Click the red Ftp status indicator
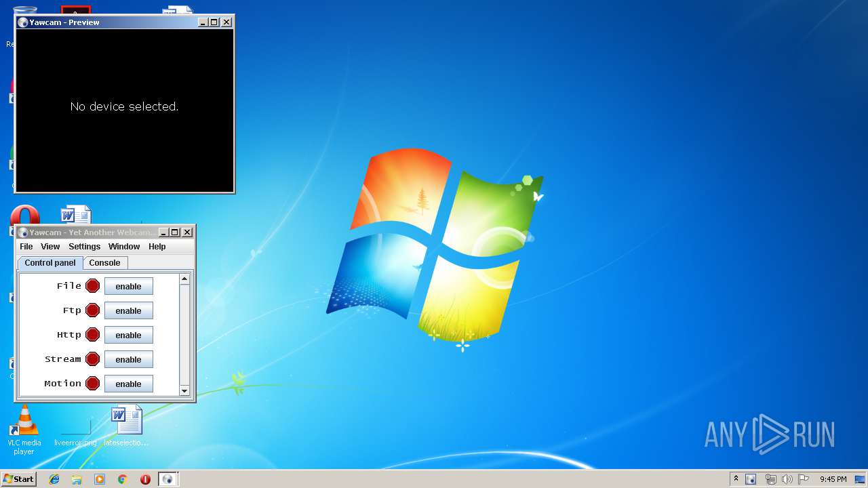The image size is (868, 488). point(93,310)
